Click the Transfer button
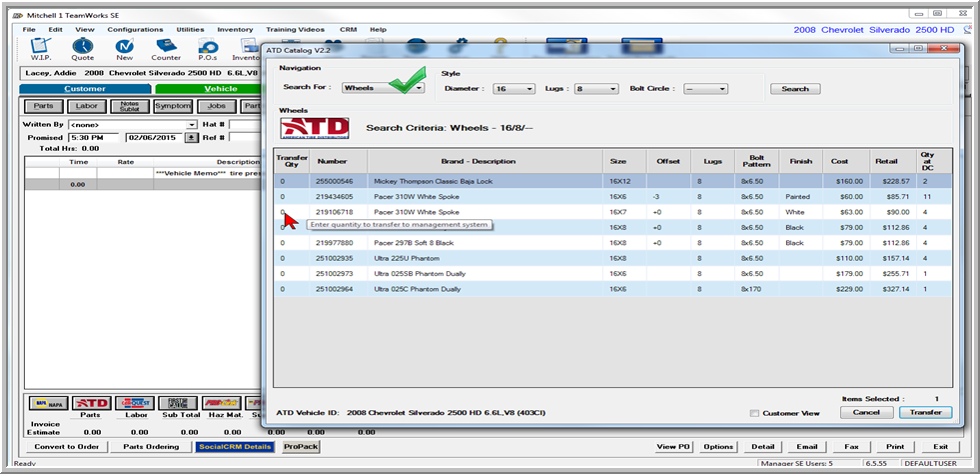Screen dimensions: 980x474 (926, 413)
